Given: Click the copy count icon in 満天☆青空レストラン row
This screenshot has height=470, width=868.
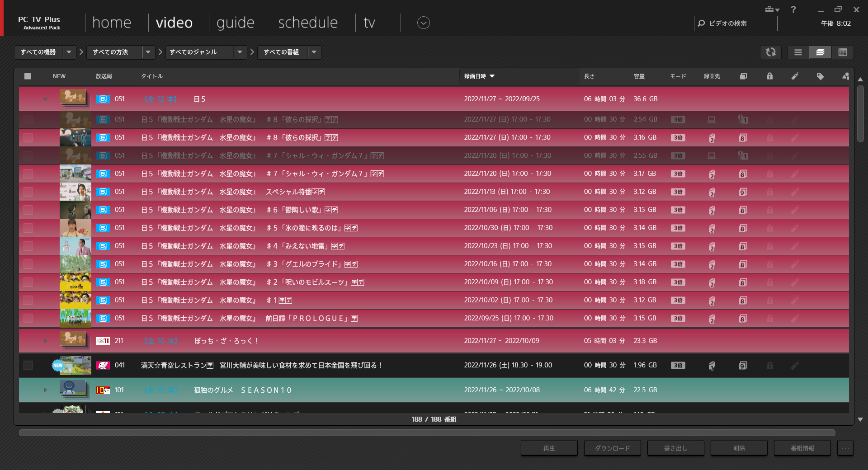Looking at the screenshot, I should pos(743,366).
